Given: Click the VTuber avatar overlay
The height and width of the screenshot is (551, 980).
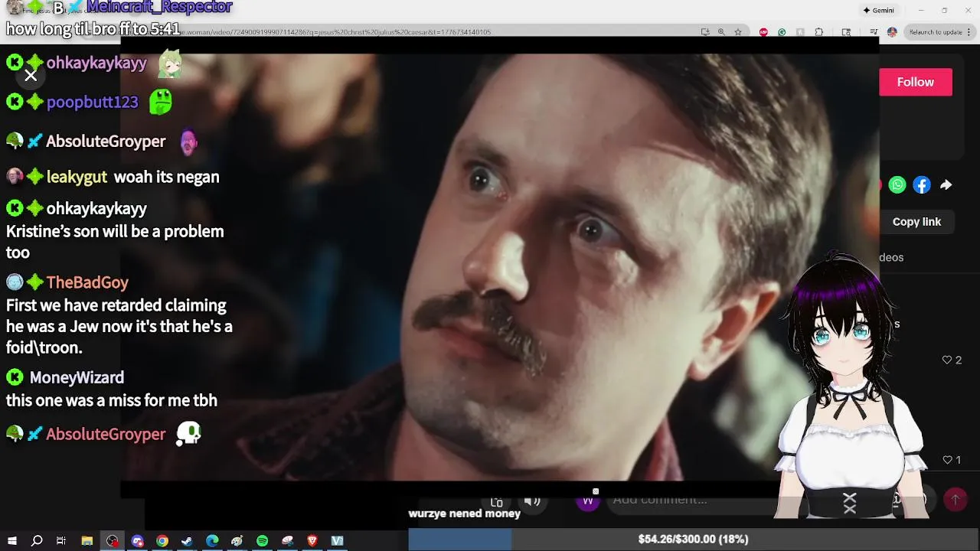Looking at the screenshot, I should point(850,386).
